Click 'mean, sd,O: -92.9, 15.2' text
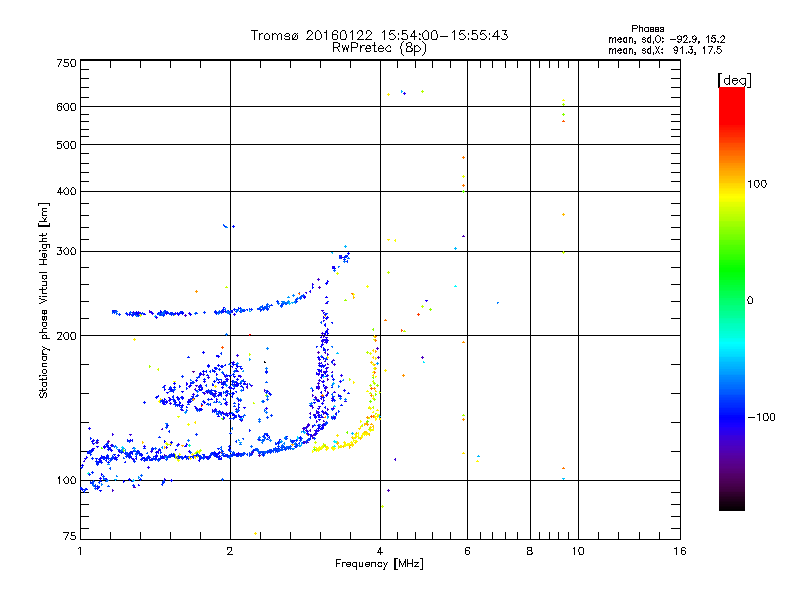800x600 pixels. click(666, 39)
